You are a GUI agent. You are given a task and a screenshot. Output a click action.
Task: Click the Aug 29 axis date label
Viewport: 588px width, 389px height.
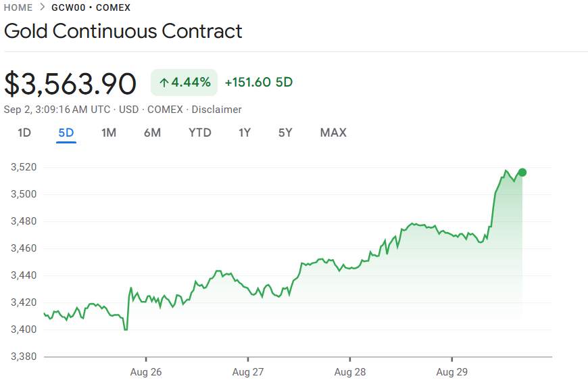[x=452, y=372]
